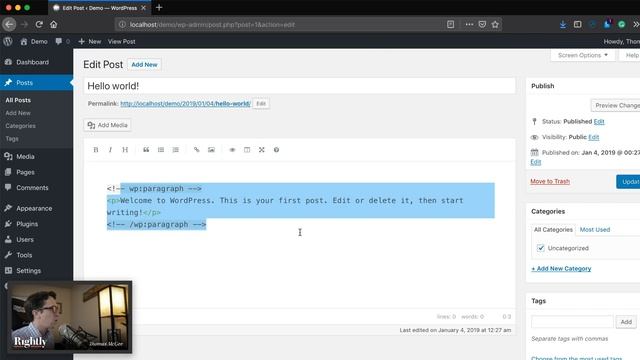Click Edit button next to permalink
Viewport: 640px width, 360px height.
(x=261, y=104)
